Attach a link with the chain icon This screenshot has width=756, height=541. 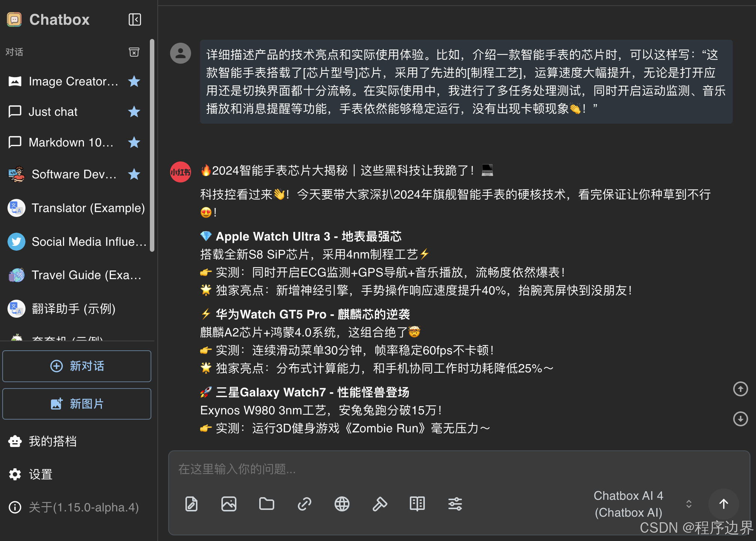coord(305,504)
